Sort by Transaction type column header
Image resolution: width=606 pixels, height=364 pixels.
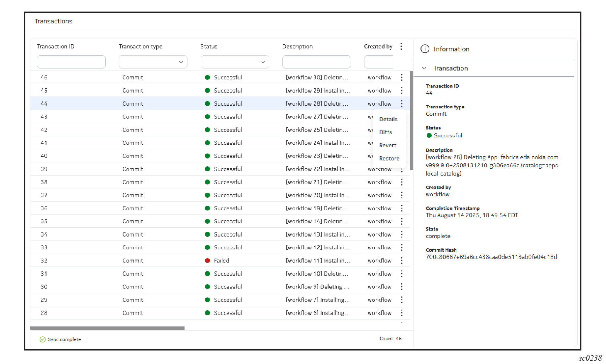[140, 46]
